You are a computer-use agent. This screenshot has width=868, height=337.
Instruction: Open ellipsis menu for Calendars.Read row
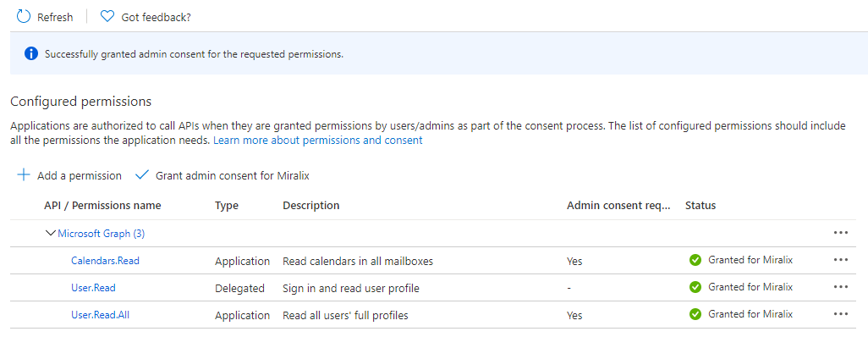(840, 260)
